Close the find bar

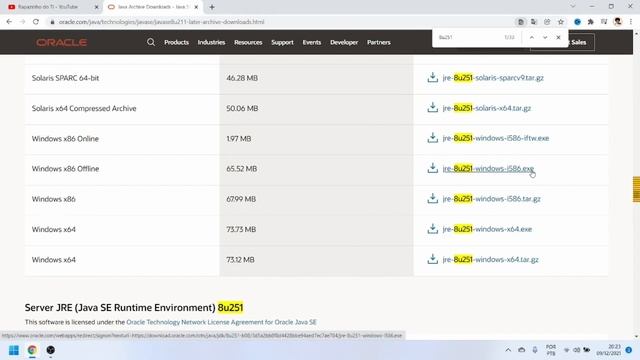(x=558, y=37)
